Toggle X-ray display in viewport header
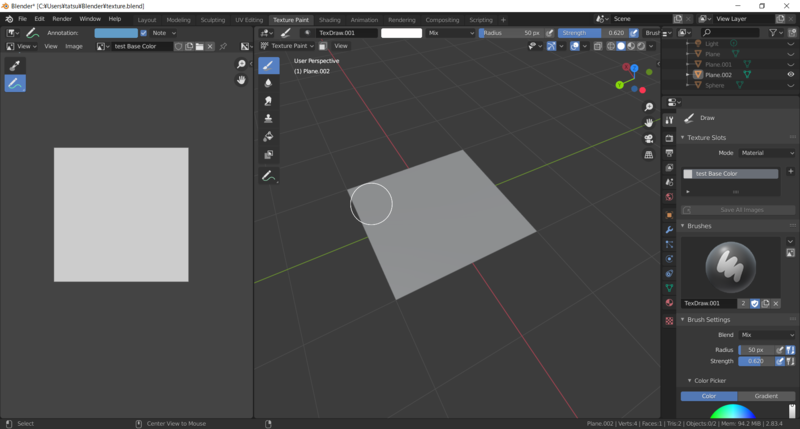800x429 pixels. (x=598, y=46)
